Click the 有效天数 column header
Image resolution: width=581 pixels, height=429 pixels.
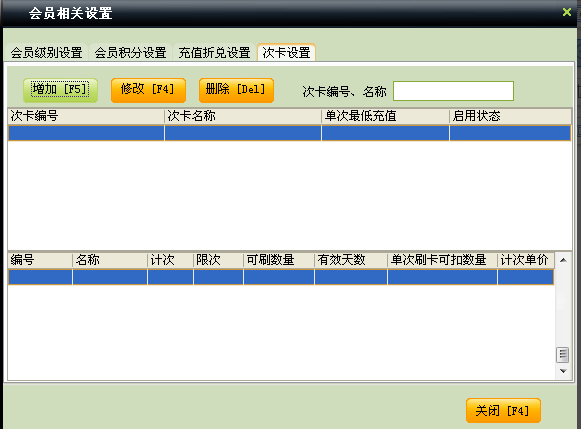[351, 260]
